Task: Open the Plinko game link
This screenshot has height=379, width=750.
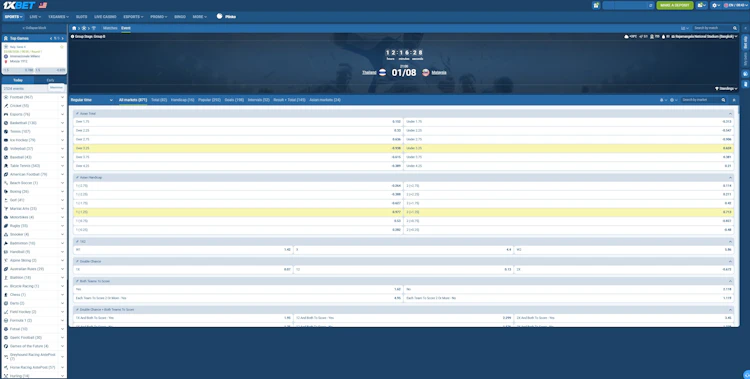Action: click(x=226, y=17)
